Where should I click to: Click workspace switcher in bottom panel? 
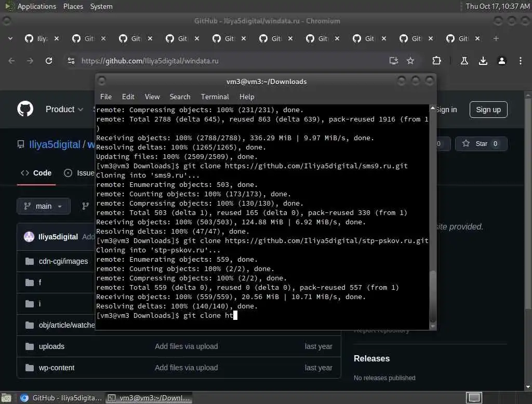click(x=474, y=398)
